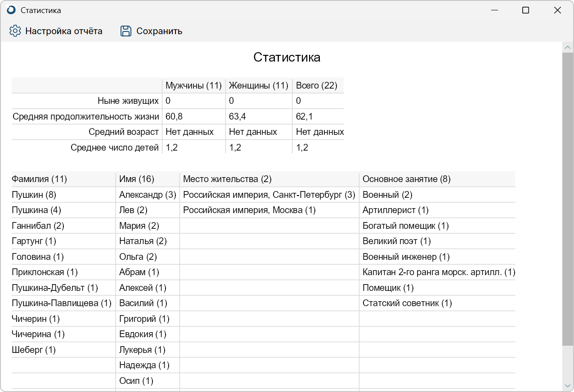Select Российская империя, Москва (1) cell

[x=269, y=210]
